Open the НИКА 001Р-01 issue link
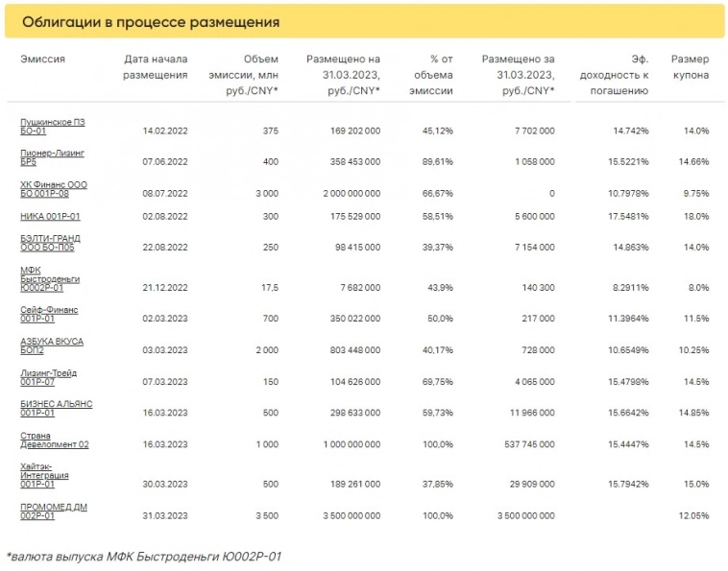The width and height of the screenshot is (728, 571). [x=50, y=216]
